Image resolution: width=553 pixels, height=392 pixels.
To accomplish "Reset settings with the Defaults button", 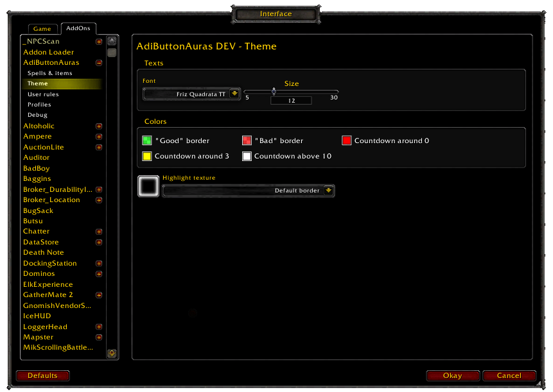I will [42, 375].
